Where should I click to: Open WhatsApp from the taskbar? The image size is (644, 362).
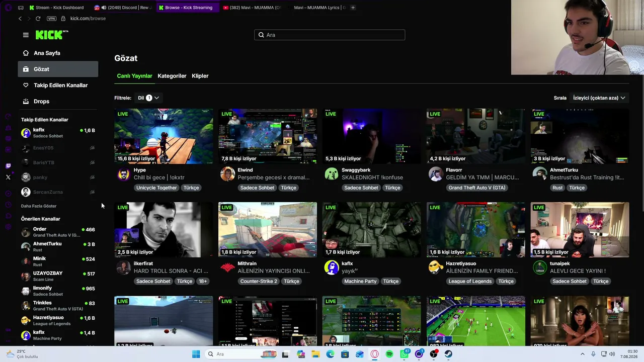pyautogui.click(x=405, y=354)
